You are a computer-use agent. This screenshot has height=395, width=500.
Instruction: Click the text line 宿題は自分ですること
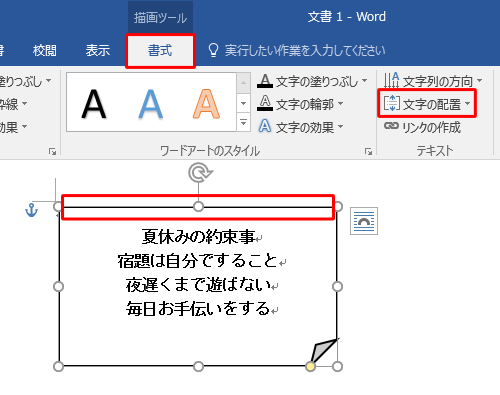coord(198,261)
